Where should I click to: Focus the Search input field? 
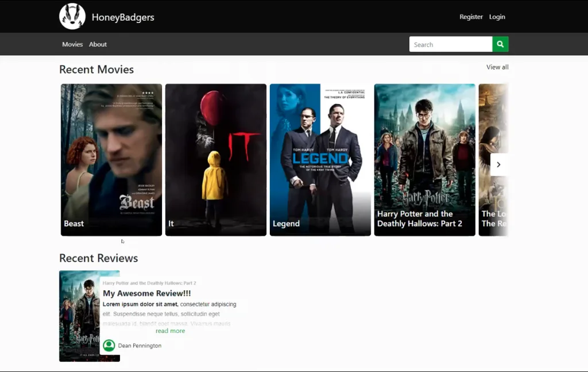click(451, 44)
